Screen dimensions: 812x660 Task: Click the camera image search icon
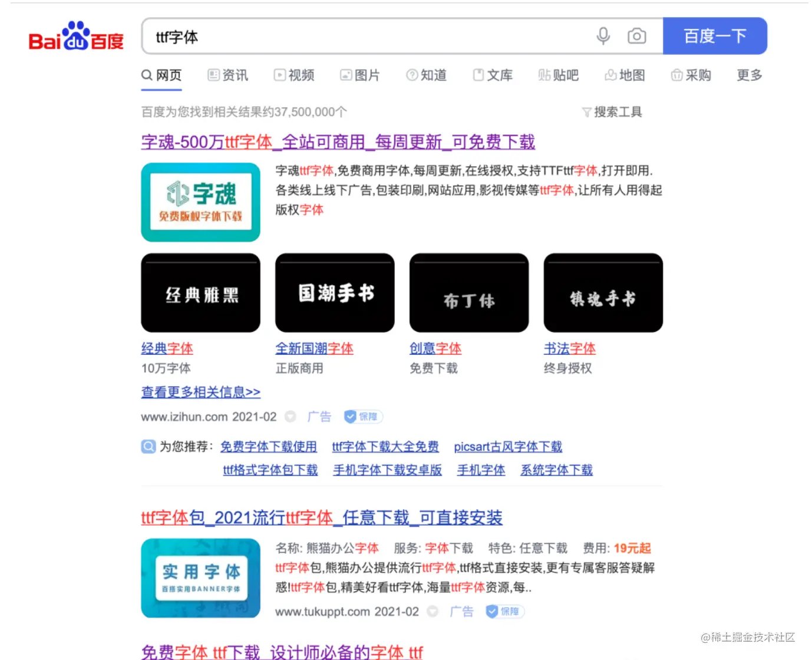[x=636, y=37]
